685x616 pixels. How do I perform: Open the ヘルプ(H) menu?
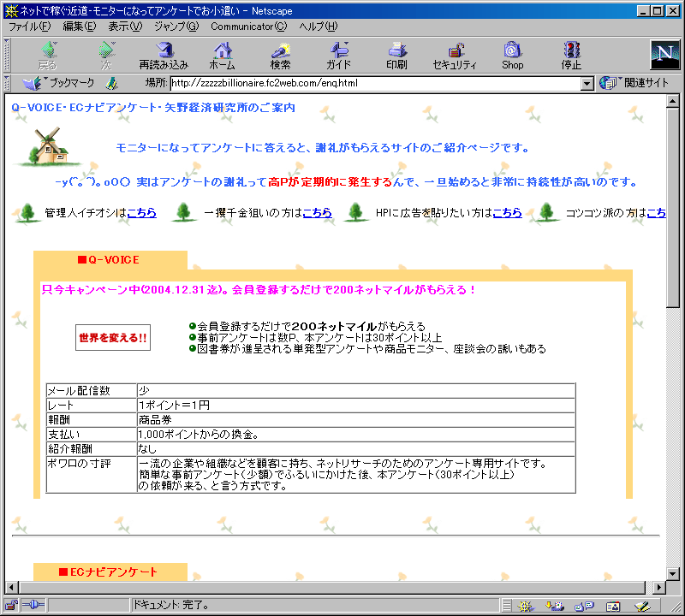click(x=318, y=27)
